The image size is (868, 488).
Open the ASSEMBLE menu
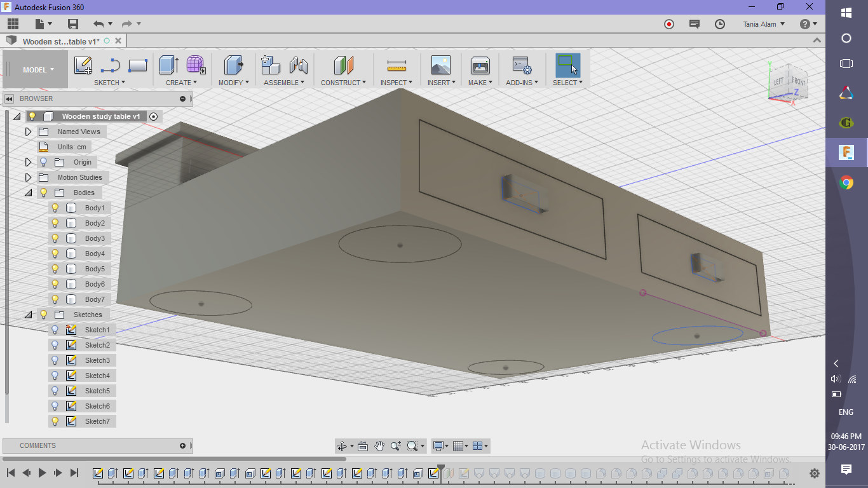(x=284, y=83)
